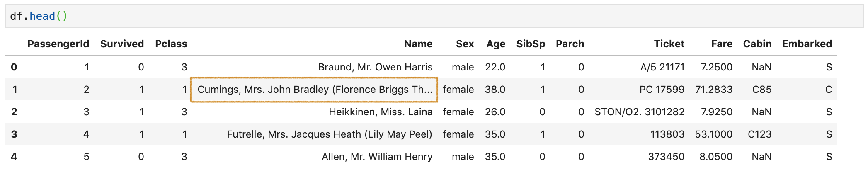The width and height of the screenshot is (868, 170).
Task: Click the Pclass column header
Action: coord(171,44)
